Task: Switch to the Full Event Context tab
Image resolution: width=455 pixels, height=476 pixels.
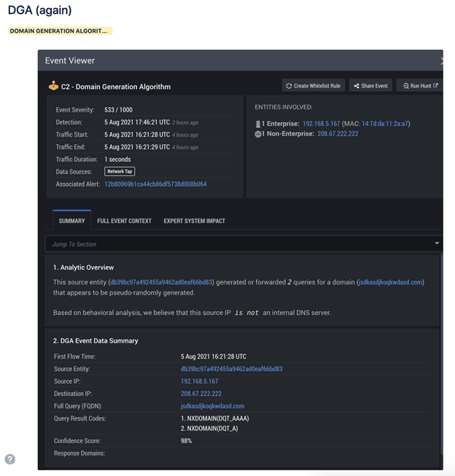Action: coord(124,221)
